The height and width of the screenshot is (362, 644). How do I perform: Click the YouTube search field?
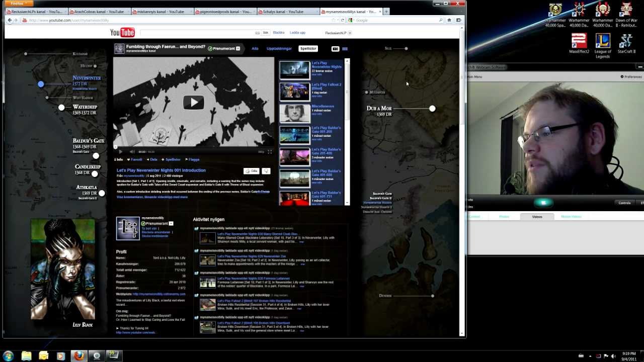tap(200, 33)
